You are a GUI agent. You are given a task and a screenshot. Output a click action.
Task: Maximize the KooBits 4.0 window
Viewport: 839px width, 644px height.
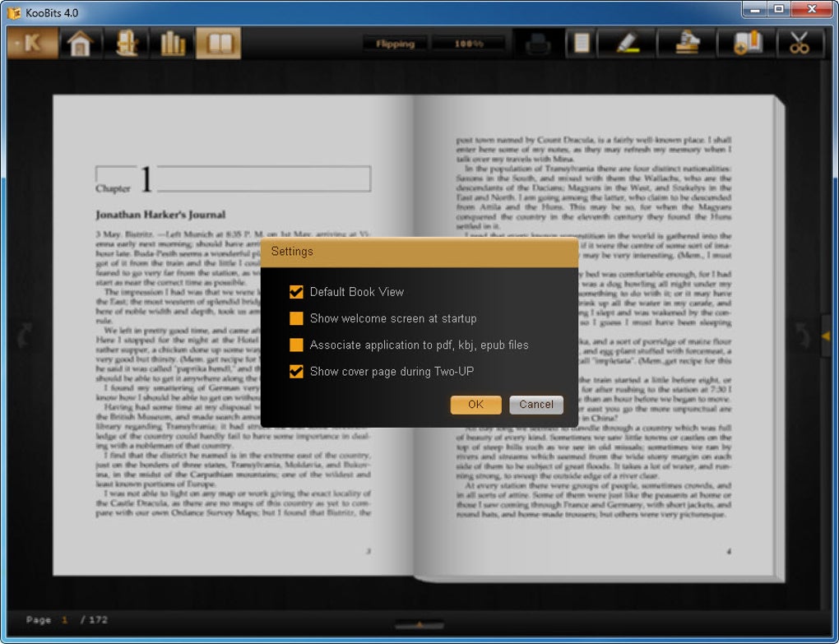pos(779,9)
